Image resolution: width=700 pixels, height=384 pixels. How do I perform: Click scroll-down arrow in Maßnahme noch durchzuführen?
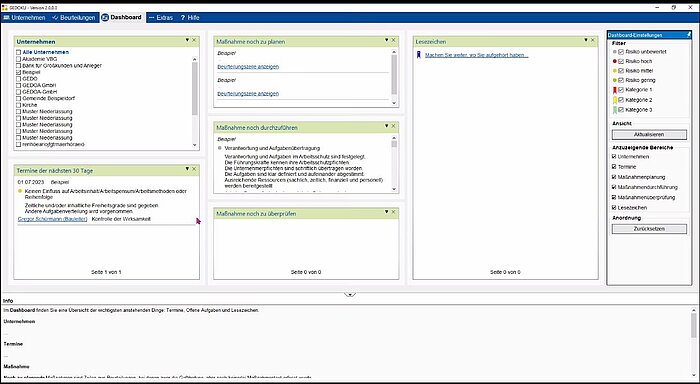(x=394, y=189)
